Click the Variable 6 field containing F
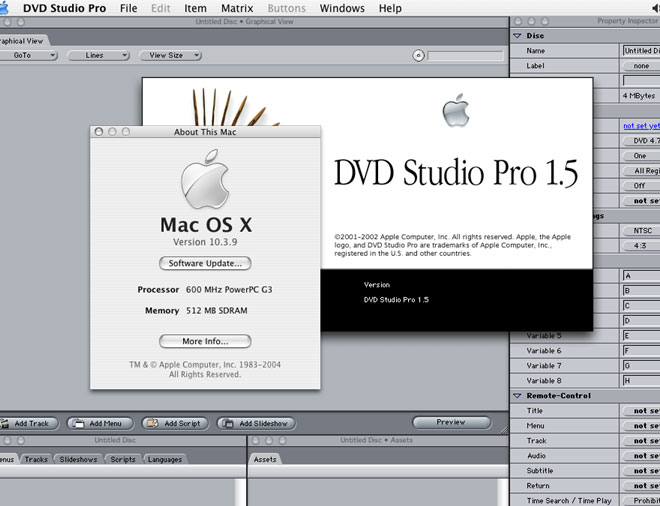 641,351
